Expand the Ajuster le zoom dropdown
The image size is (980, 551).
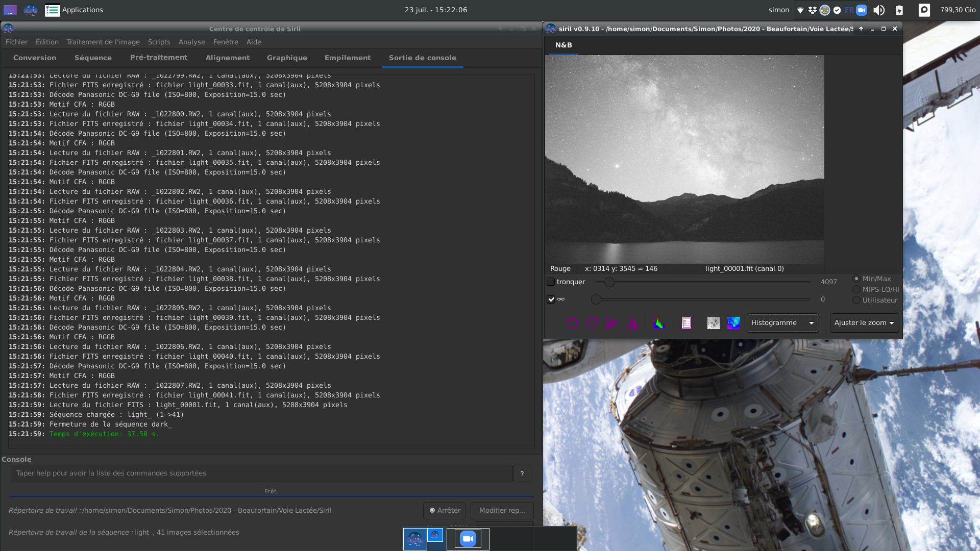(864, 323)
